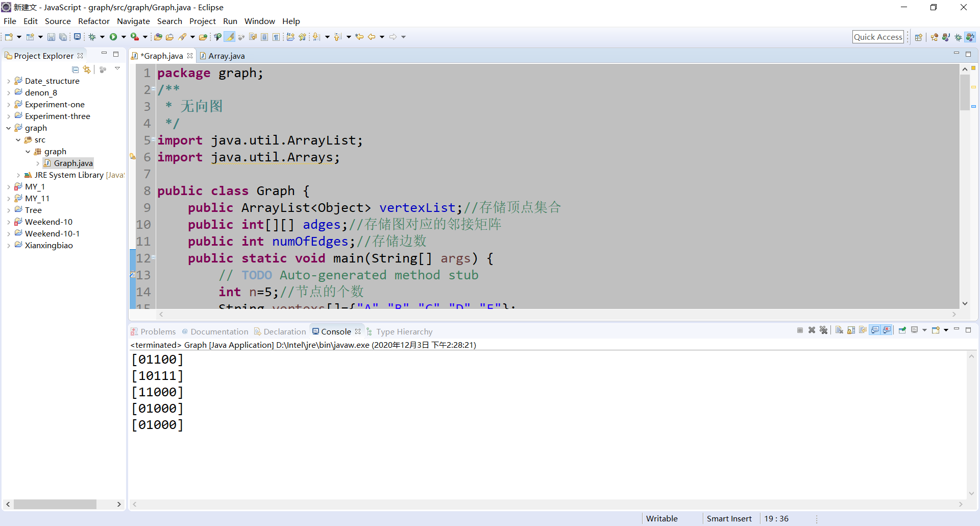Click the Open Type icon in the toolbar

(x=158, y=37)
